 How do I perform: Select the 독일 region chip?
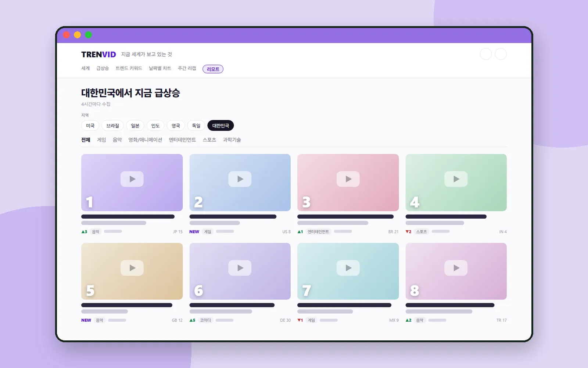point(196,125)
